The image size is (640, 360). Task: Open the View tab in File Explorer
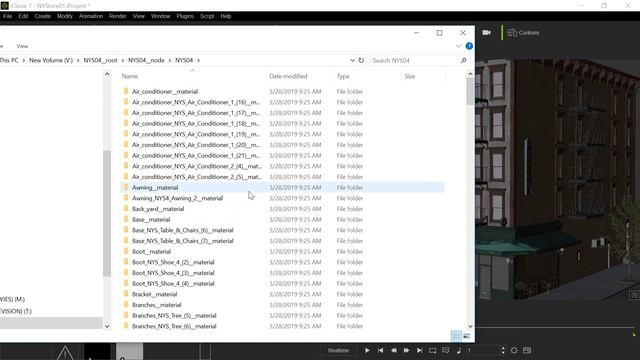pos(22,46)
